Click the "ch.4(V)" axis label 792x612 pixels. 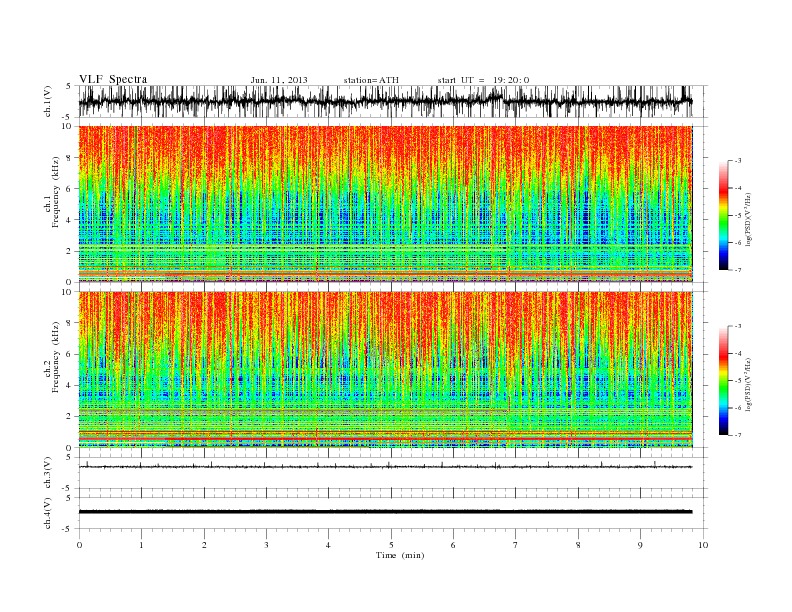click(x=48, y=513)
